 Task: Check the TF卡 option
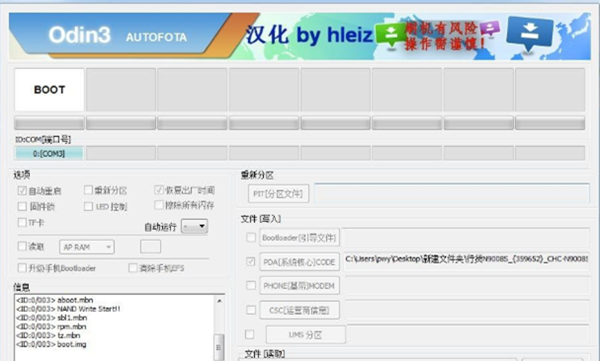(22, 222)
